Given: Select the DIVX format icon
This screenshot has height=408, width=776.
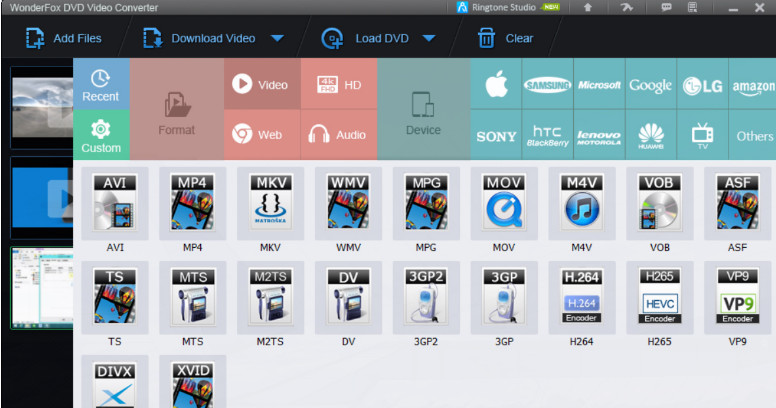Looking at the screenshot, I should 115,382.
